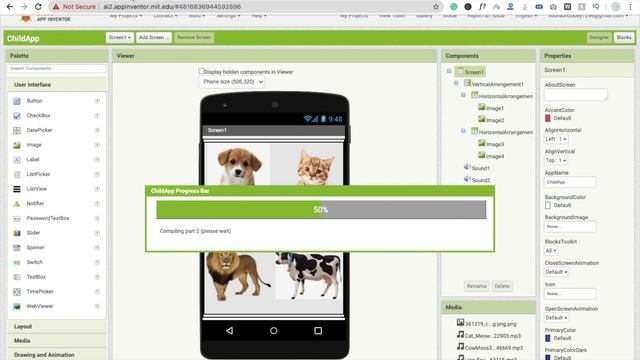The width and height of the screenshot is (640, 360).
Task: Bookmark this page with the star icon
Action: (x=436, y=7)
